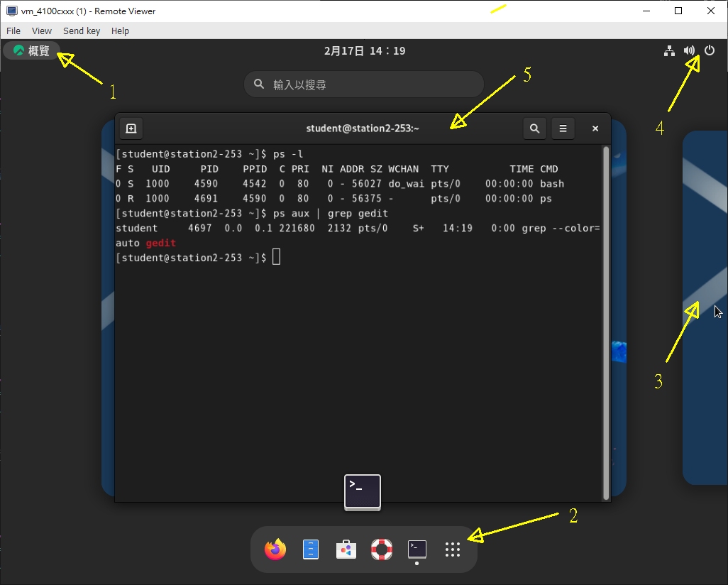Switch to the adjacent workspace on right
Viewport: 728px width, 585px height.
[x=704, y=307]
